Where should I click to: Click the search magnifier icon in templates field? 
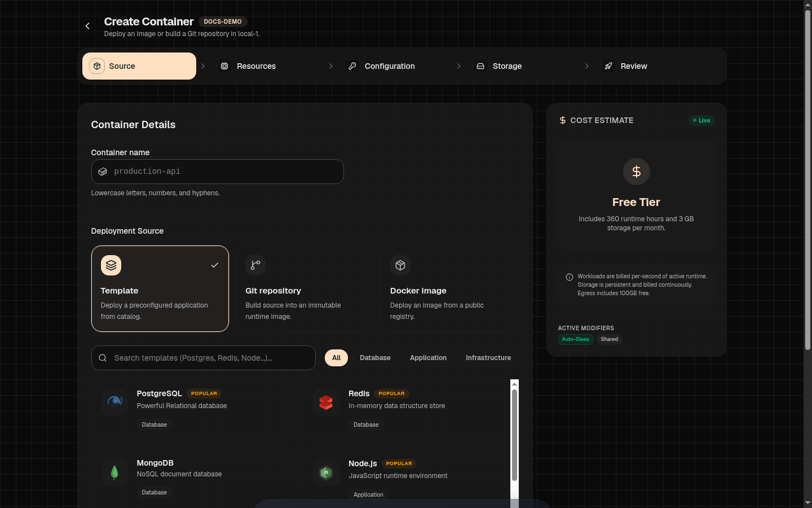(103, 358)
